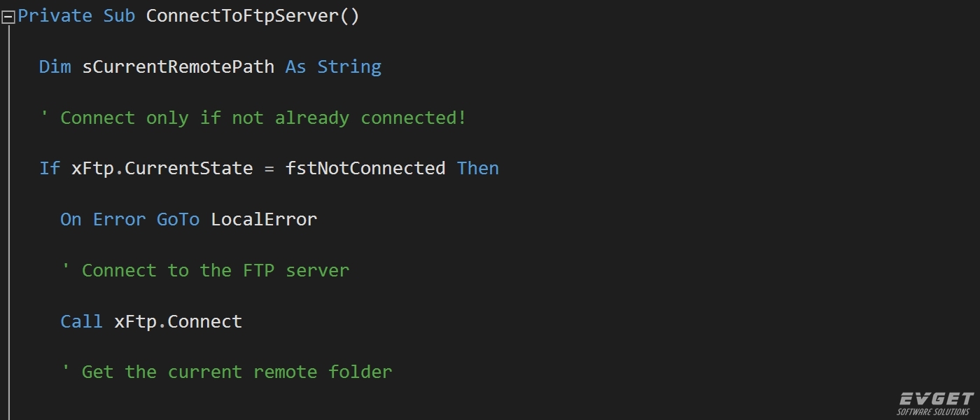Collapse the ConnectToFtpServer sub outline box
Image resolution: width=980 pixels, height=420 pixels.
point(8,17)
